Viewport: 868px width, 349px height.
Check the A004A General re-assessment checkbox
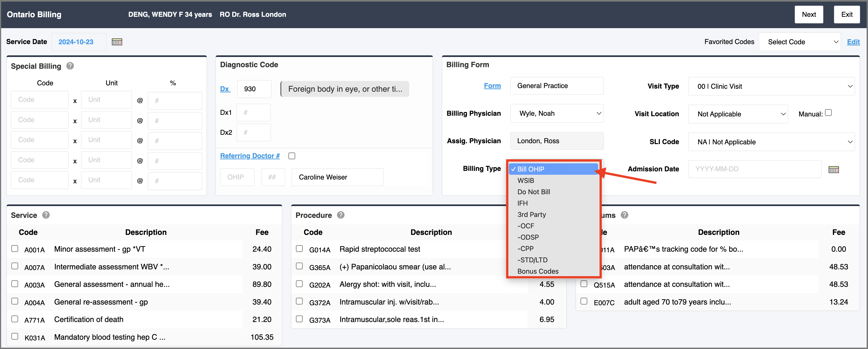tap(15, 301)
